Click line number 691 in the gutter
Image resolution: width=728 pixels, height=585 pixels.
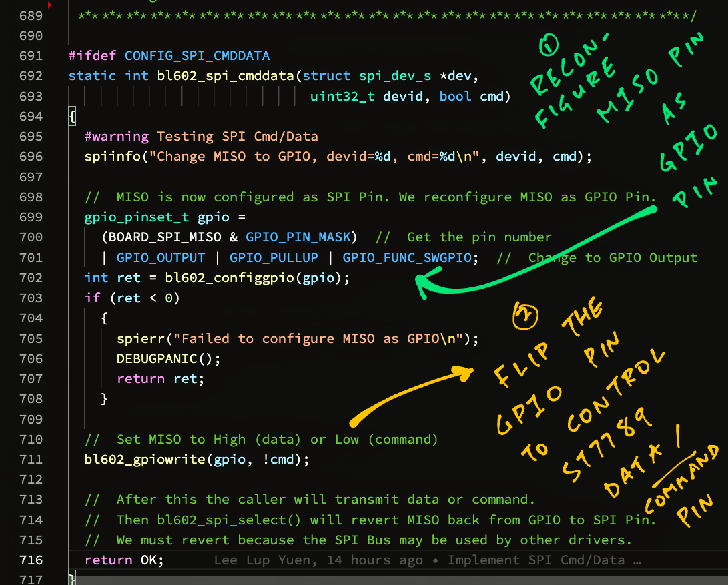(31, 56)
